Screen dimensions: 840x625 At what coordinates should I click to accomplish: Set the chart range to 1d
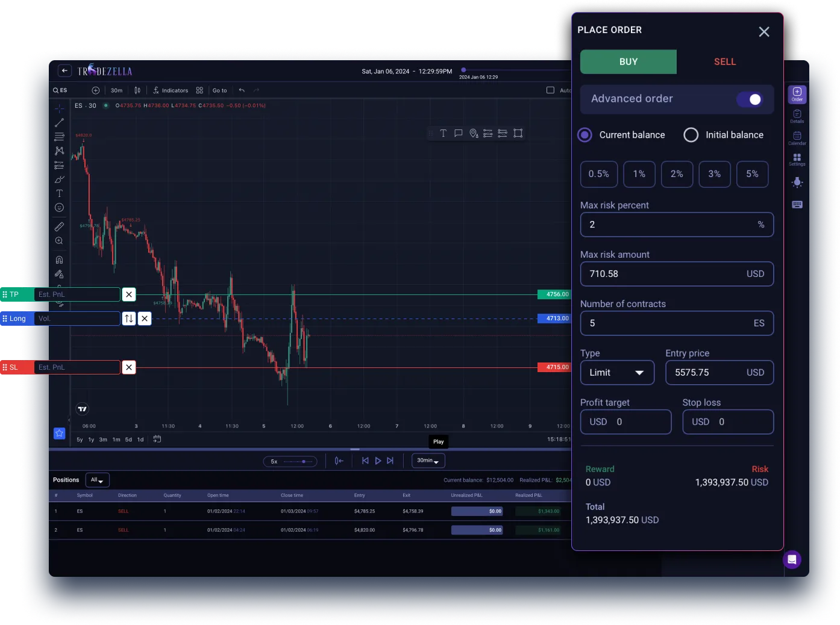(x=140, y=440)
